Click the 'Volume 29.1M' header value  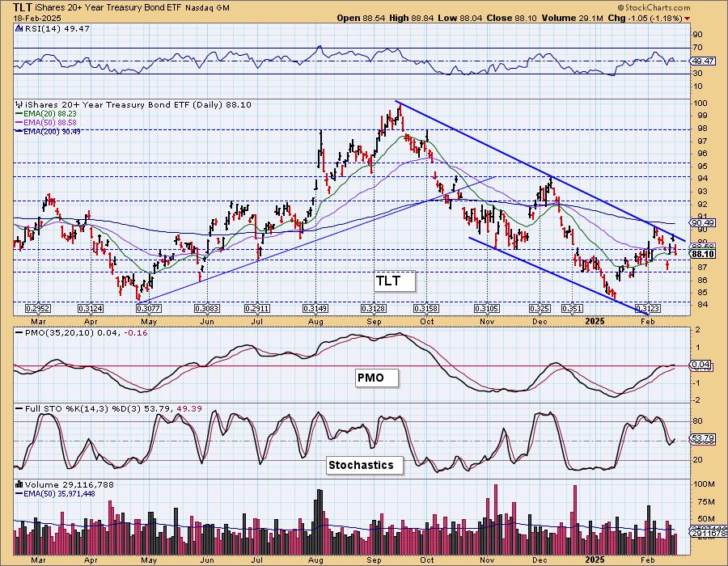pyautogui.click(x=572, y=18)
